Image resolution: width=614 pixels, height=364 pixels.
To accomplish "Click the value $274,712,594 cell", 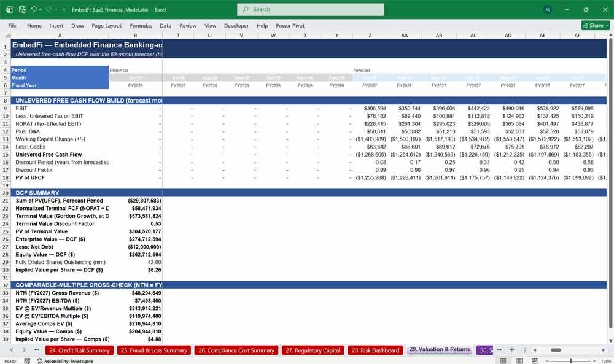I will (136, 239).
